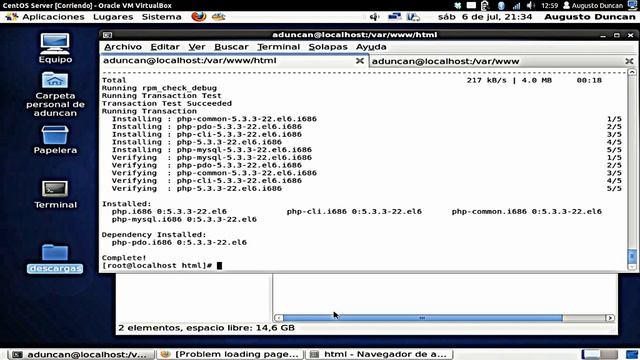Close the /var/www terminal tab
Image resolution: width=640 pixels, height=360 pixels.
(x=629, y=61)
